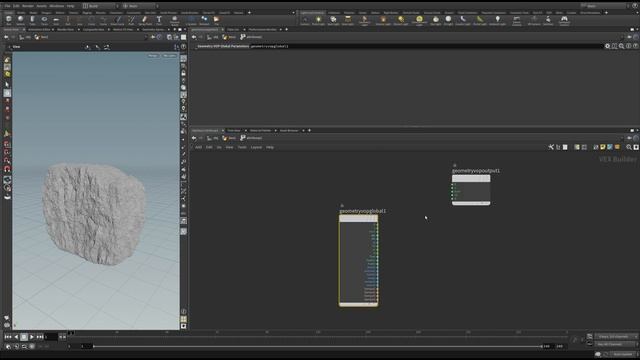Add a Portal Light from shelf
This screenshot has height=360, width=640.
(x=479, y=20)
